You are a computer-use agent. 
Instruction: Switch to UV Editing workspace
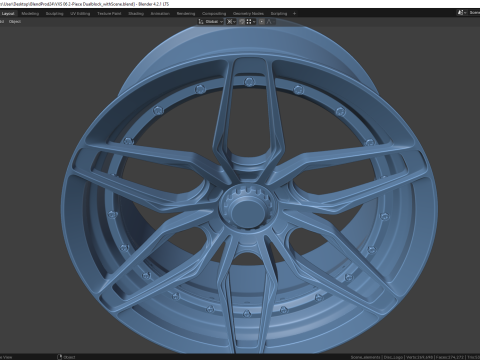click(x=80, y=14)
